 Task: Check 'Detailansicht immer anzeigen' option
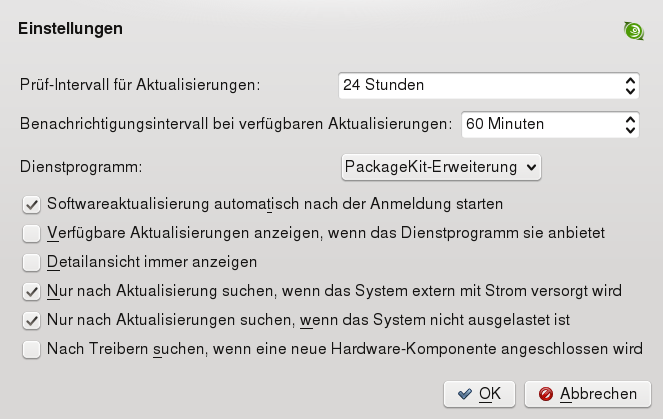[x=31, y=262]
